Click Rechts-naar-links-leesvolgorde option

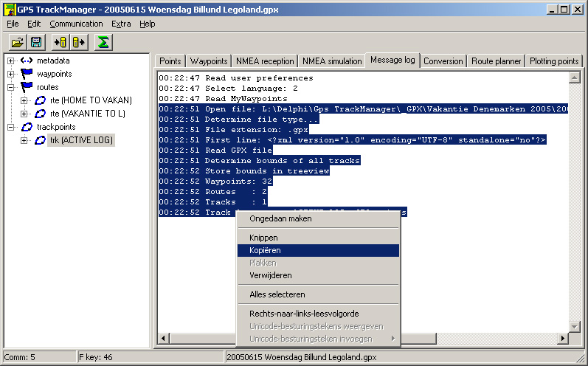[304, 314]
